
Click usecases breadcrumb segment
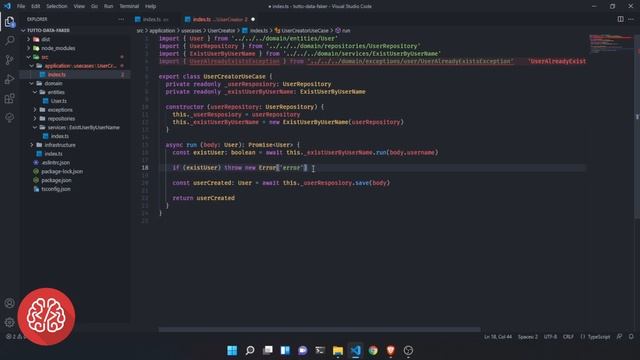click(191, 31)
